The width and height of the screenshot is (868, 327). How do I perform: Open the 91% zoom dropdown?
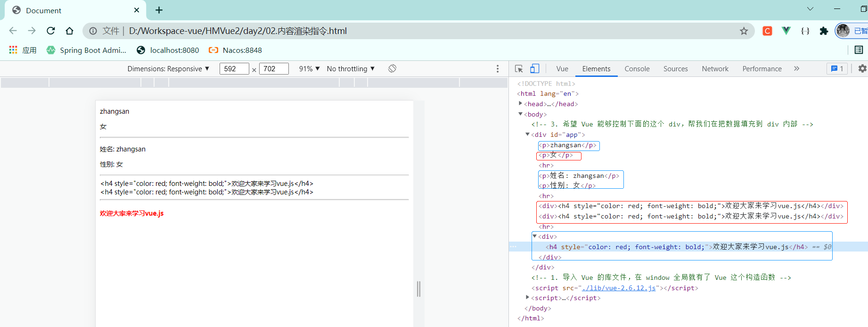(x=309, y=69)
